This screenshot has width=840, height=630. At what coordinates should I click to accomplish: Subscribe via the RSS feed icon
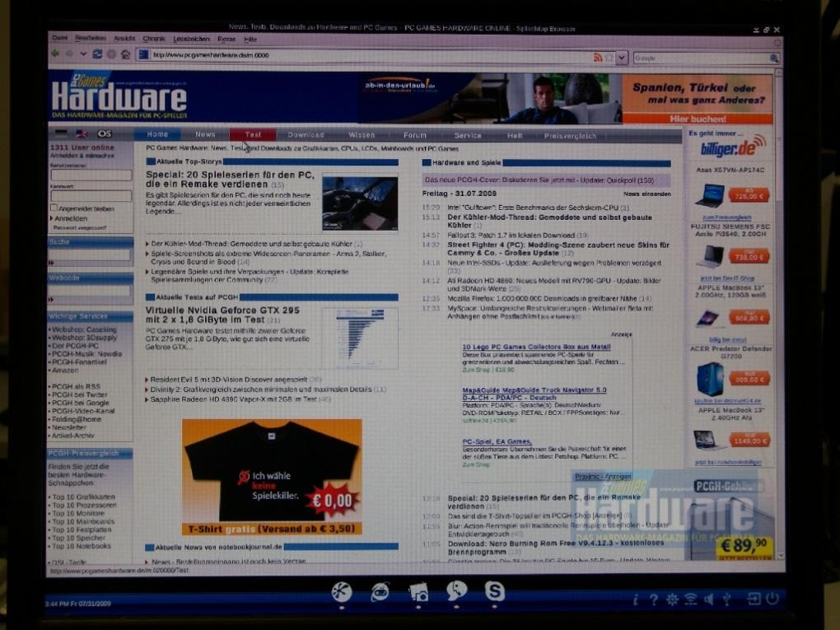coord(598,58)
